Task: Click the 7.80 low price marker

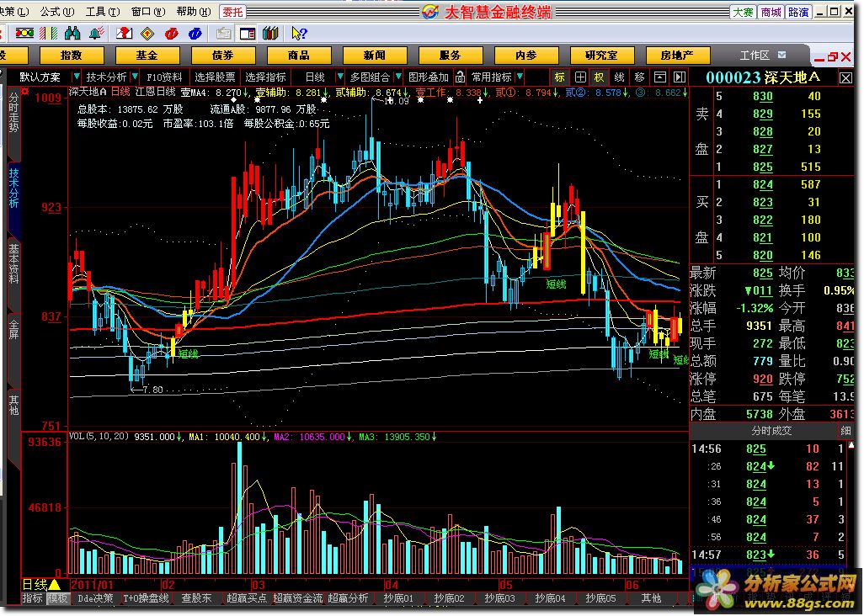Action: (x=149, y=389)
